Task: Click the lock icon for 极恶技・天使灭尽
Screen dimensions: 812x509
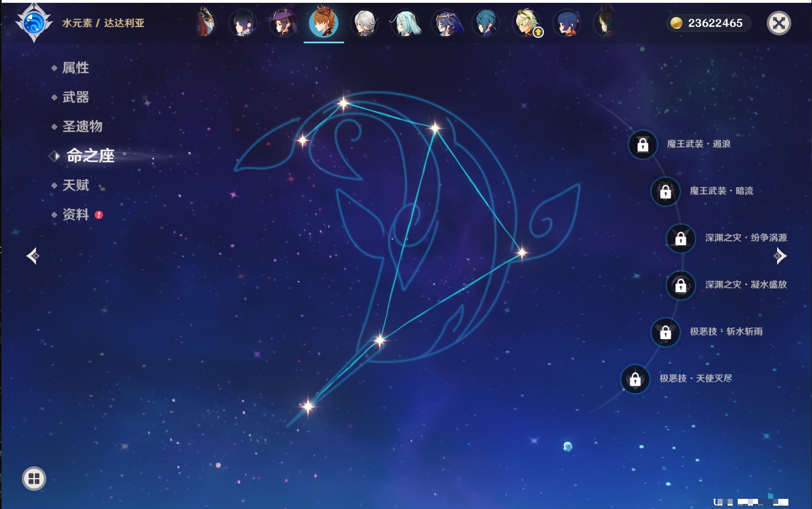Action: click(x=635, y=379)
